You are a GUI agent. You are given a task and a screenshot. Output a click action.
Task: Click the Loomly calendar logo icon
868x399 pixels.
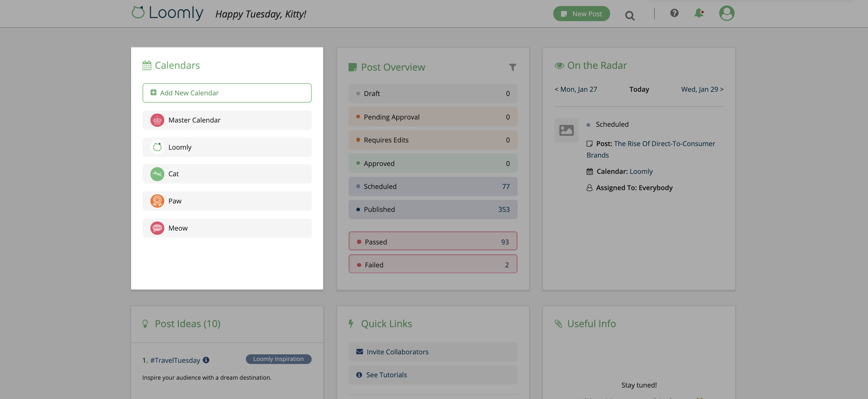click(x=157, y=147)
